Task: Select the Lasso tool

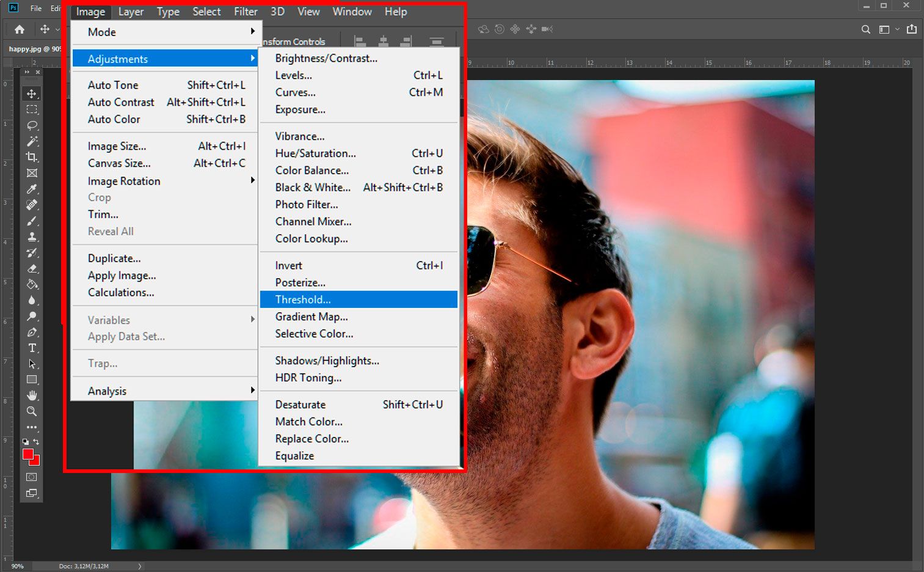Action: pos(32,126)
